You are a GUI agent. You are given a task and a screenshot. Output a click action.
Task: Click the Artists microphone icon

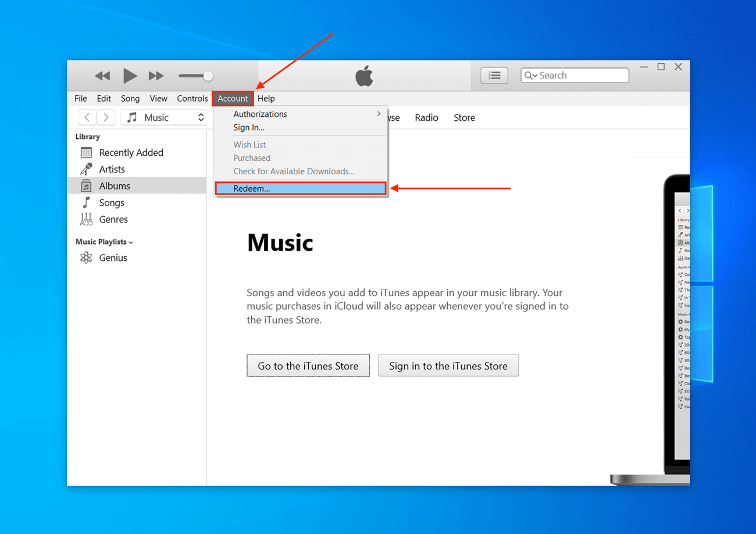pyautogui.click(x=86, y=169)
